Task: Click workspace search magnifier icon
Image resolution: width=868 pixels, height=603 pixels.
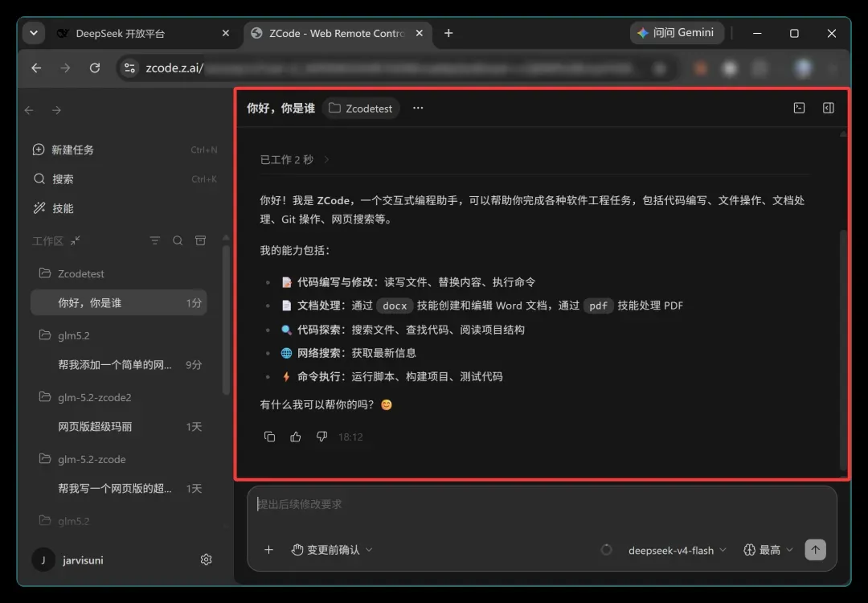Action: tap(178, 240)
